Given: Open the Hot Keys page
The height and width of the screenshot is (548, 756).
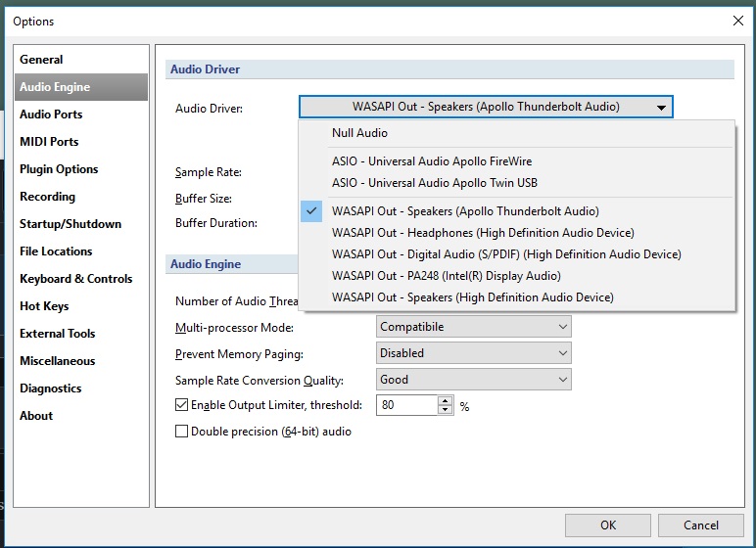Looking at the screenshot, I should click(81, 306).
